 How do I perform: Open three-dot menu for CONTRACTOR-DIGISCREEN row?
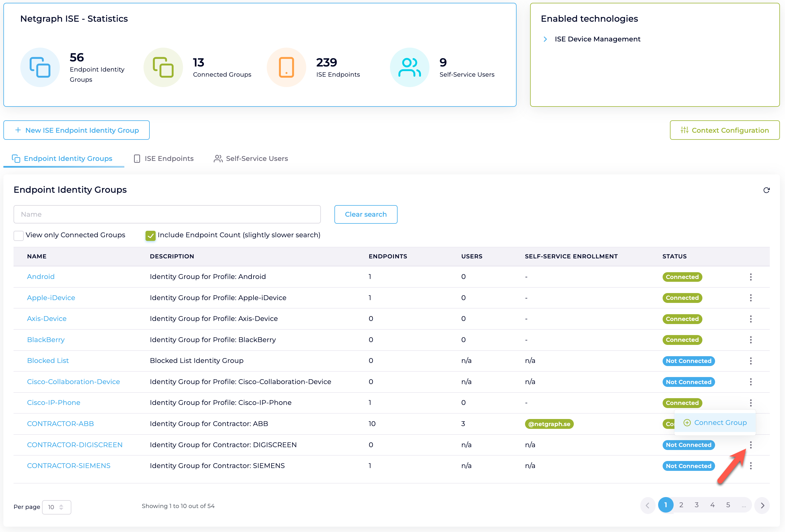751,445
